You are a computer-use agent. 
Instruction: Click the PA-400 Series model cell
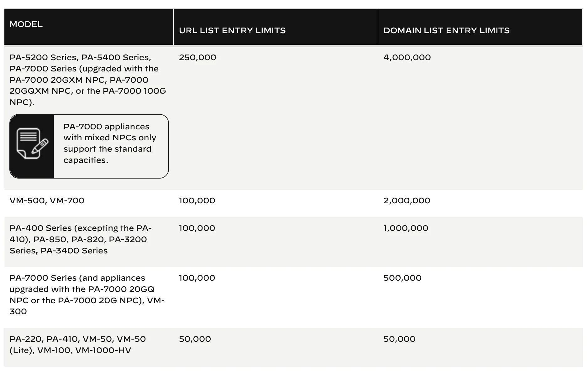81,239
